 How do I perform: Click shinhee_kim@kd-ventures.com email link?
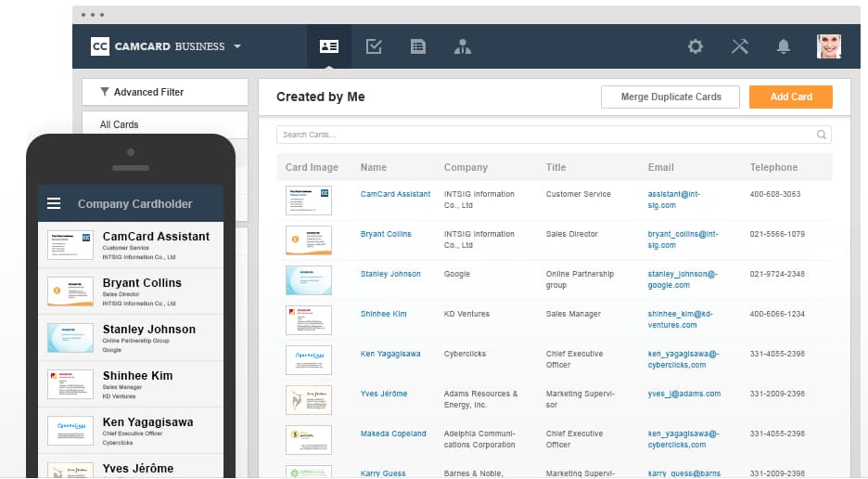680,319
